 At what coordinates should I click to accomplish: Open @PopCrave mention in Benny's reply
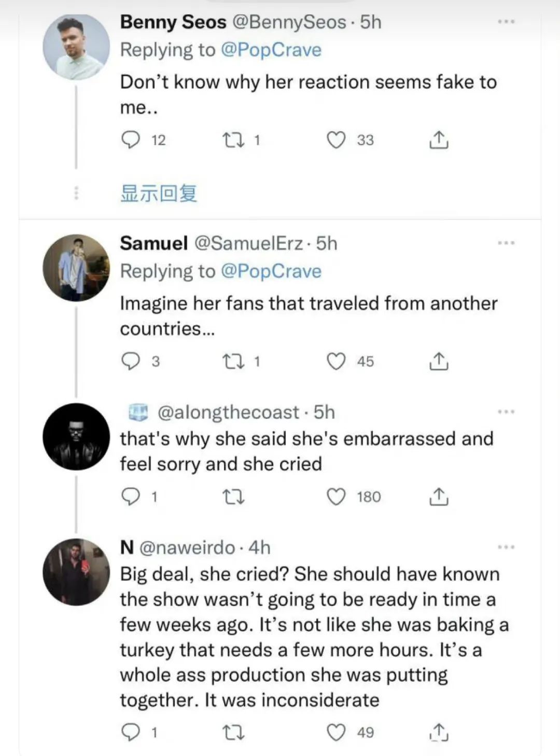271,50
